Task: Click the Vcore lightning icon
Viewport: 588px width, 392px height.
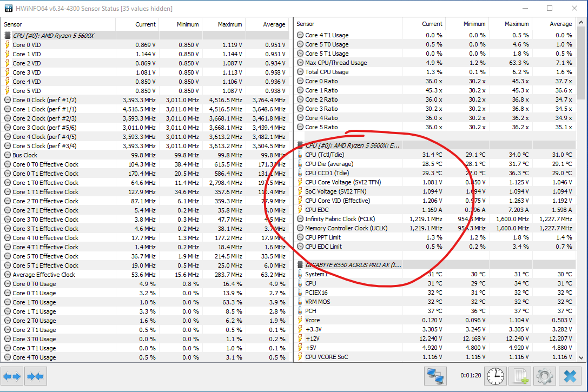Action: pos(300,320)
